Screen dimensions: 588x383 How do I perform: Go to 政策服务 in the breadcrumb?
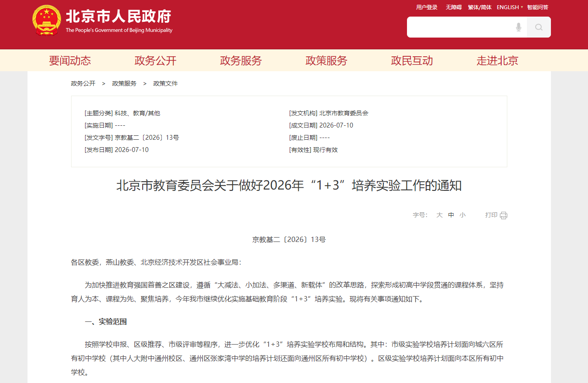(124, 83)
